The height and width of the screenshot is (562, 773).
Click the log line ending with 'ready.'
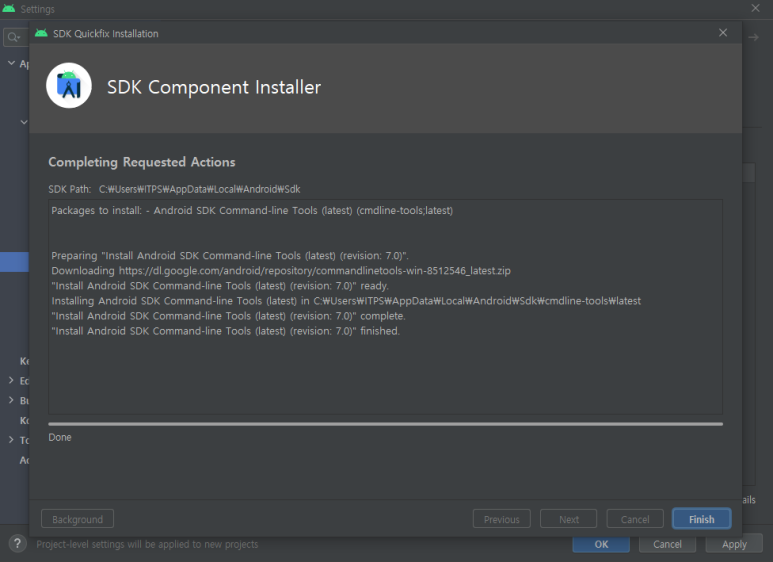point(220,285)
